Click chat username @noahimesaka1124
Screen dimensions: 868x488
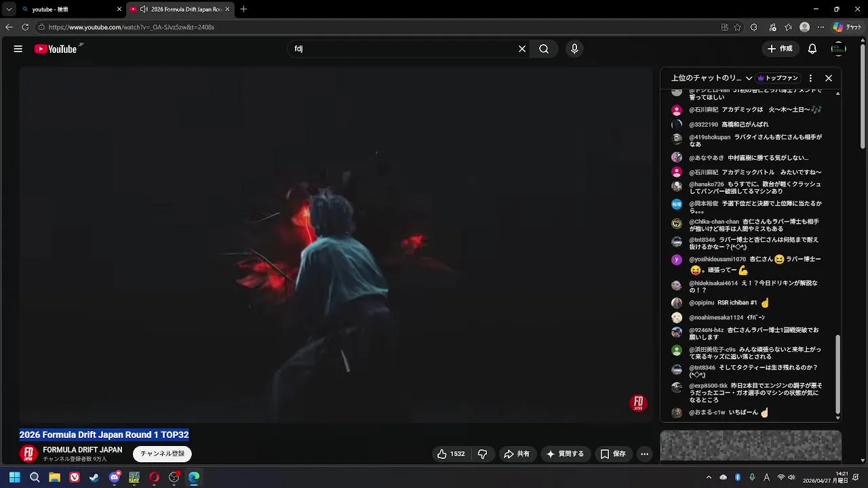716,318
